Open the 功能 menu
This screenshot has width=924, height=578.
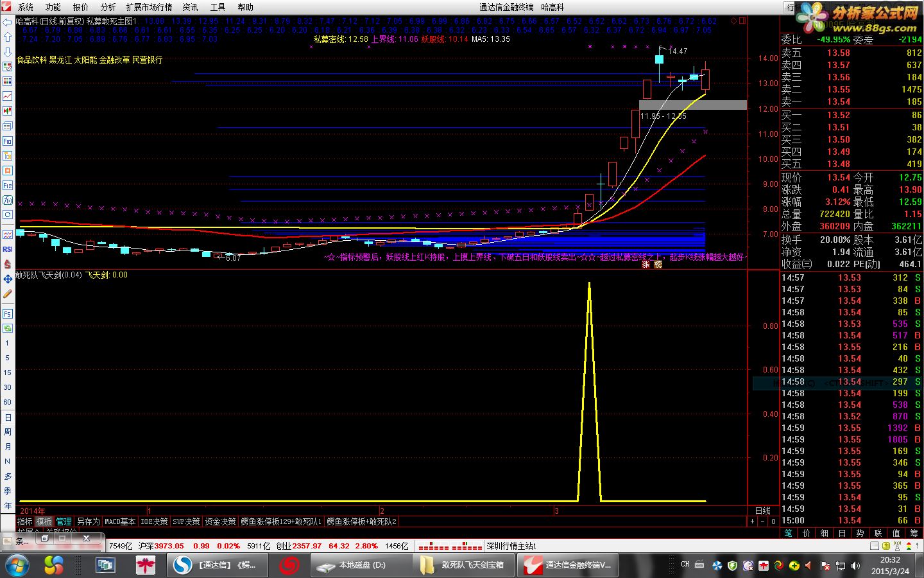pos(53,7)
